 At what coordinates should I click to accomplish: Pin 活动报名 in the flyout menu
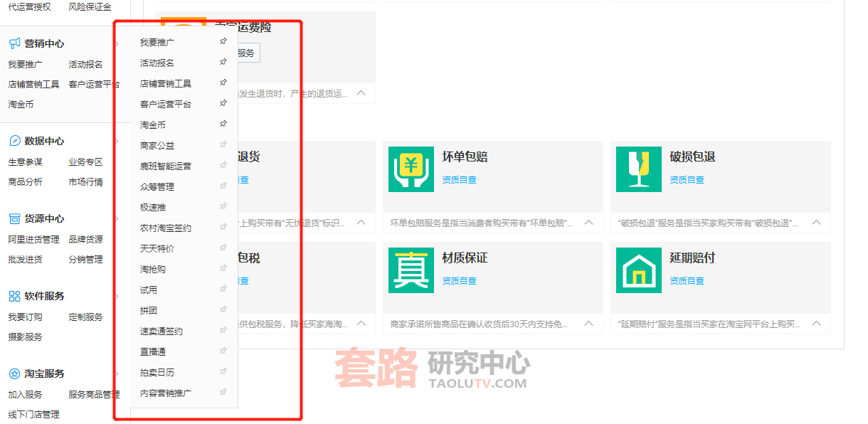click(223, 63)
